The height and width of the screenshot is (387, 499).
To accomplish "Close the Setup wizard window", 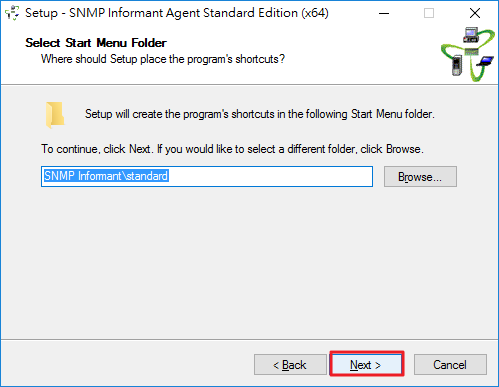I will [x=475, y=13].
